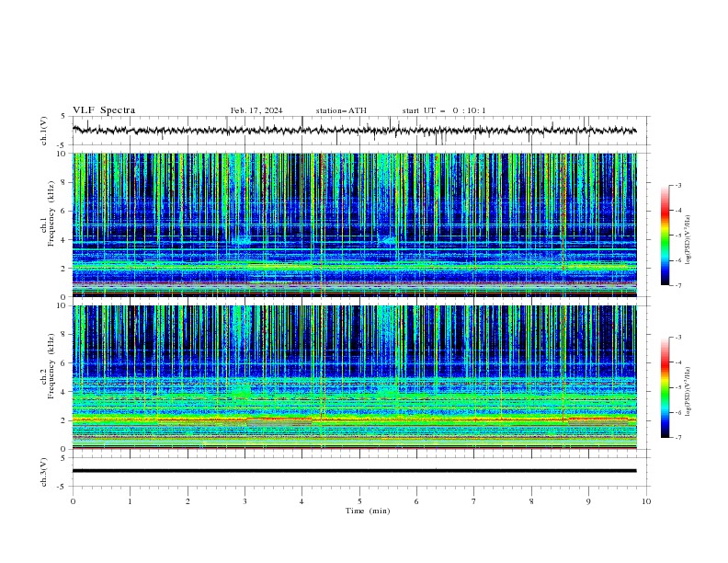
Task: Click inside the ch.1 spectrogram panel
Action: 354,224
